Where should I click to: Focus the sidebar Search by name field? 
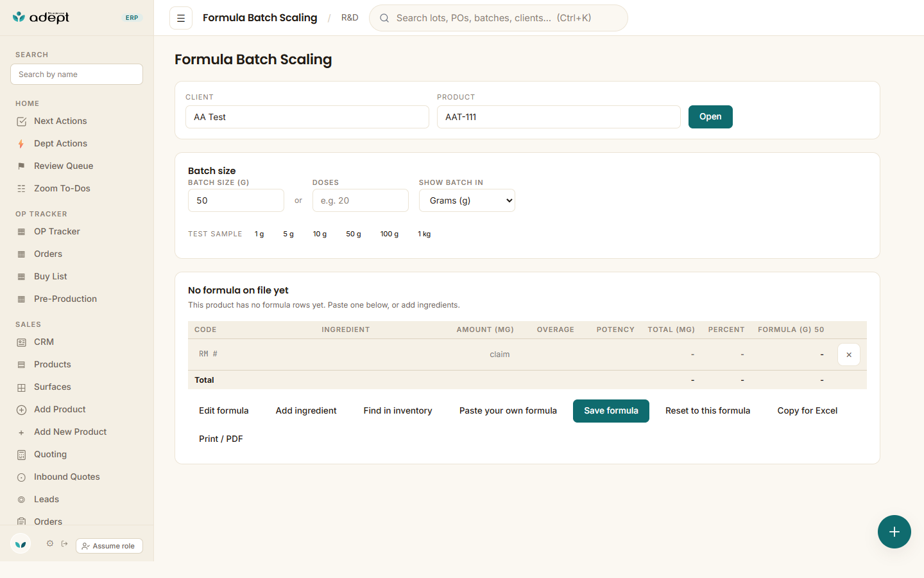(x=76, y=74)
